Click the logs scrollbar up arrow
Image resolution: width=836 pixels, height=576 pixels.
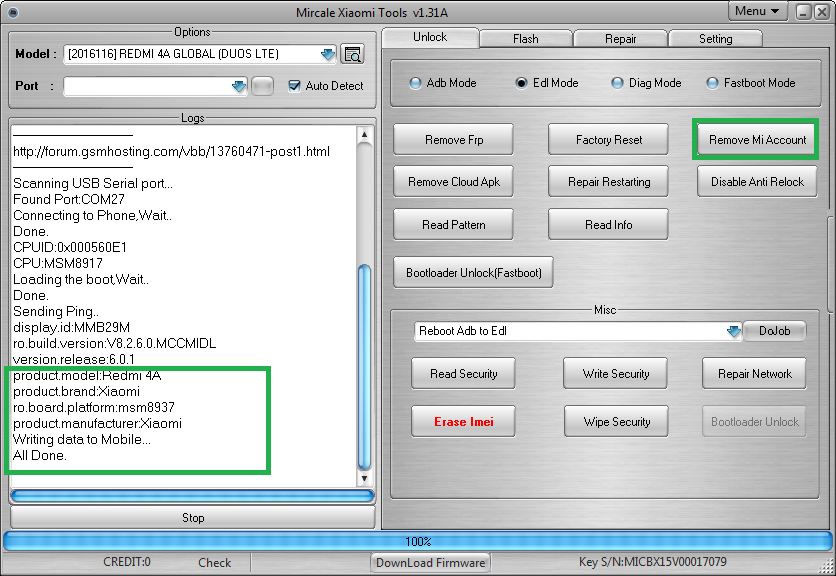click(364, 134)
